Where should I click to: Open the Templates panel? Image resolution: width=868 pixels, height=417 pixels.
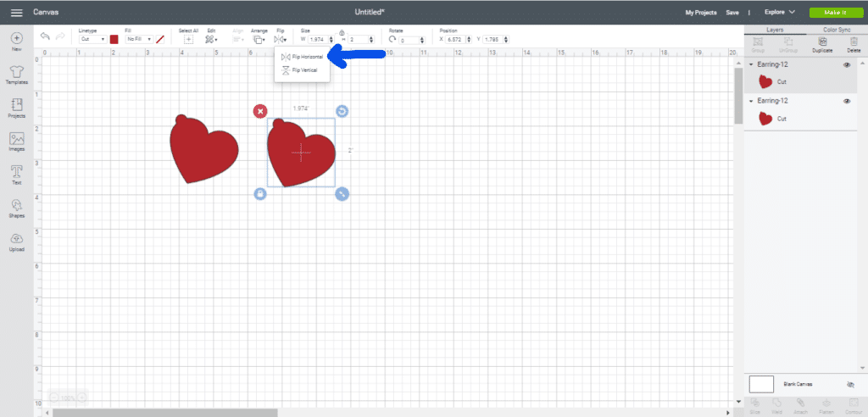16,73
